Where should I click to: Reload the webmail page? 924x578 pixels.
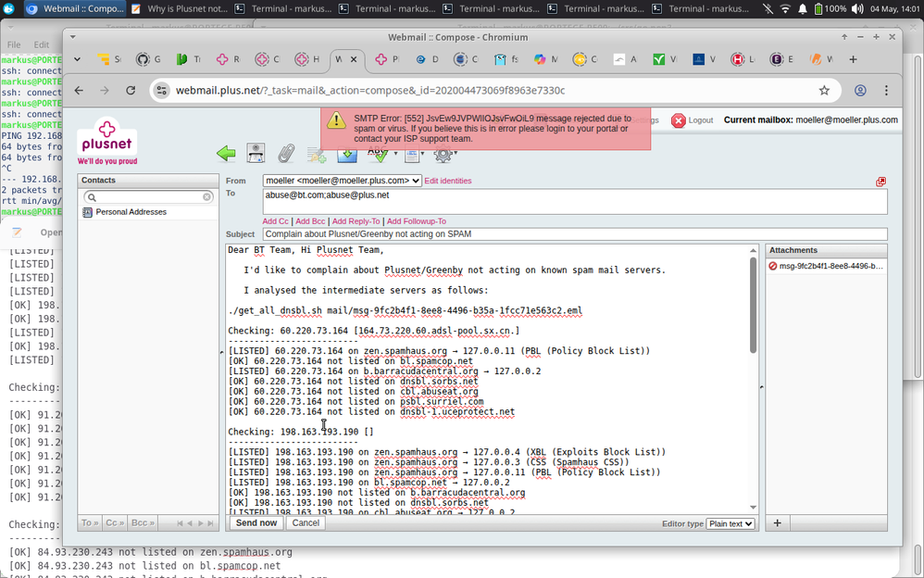(131, 90)
